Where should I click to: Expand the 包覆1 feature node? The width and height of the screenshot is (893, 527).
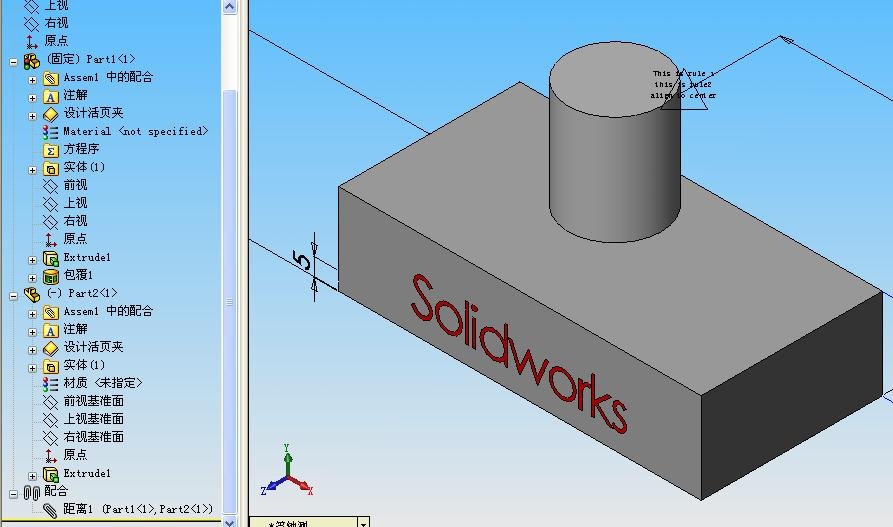[32, 279]
